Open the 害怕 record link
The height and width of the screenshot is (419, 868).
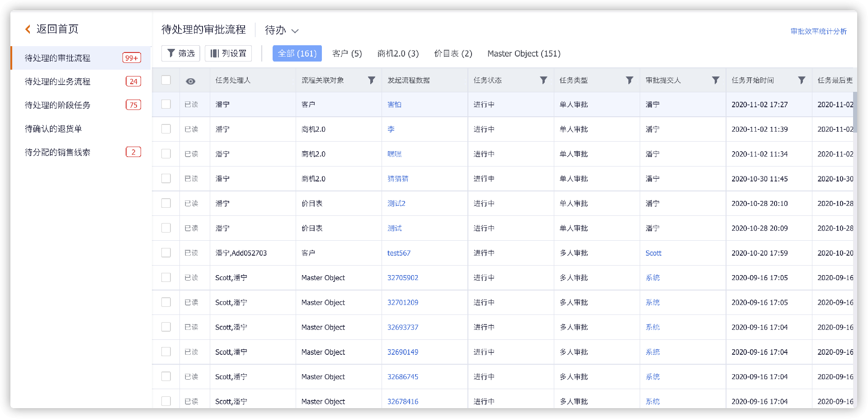tap(394, 105)
